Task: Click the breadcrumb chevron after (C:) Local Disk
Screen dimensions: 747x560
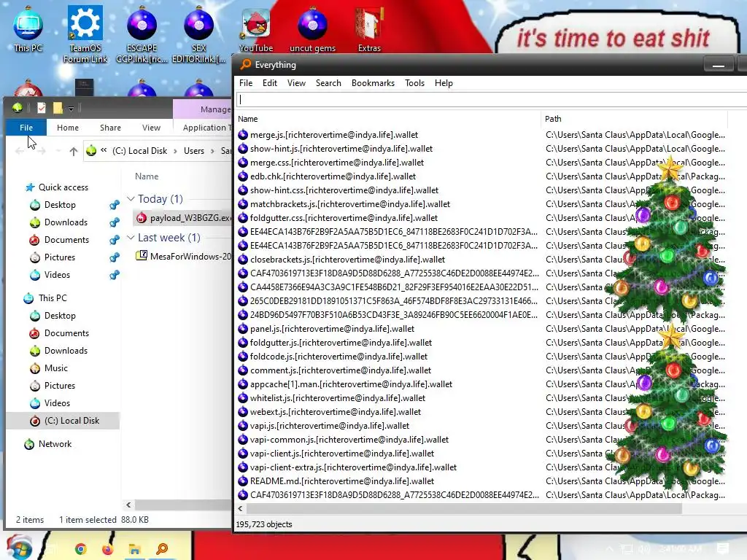Action: [175, 151]
